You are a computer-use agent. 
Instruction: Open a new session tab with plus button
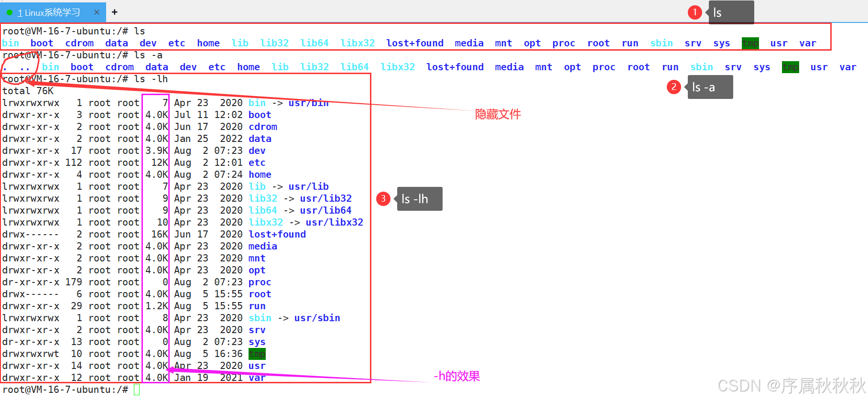(x=115, y=12)
